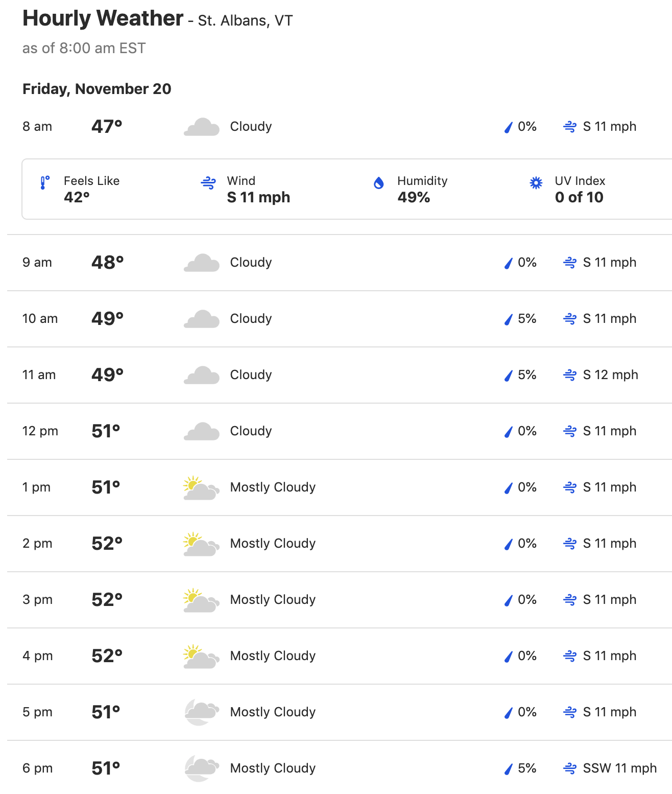The height and width of the screenshot is (794, 672).
Task: Click the cloudy icon in the 8 am row
Action: (x=202, y=127)
